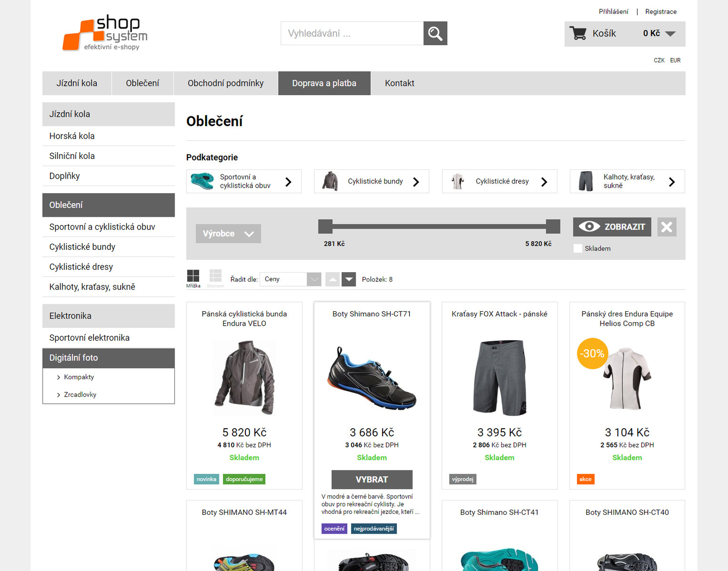The height and width of the screenshot is (571, 728).
Task: Click the -30% discount badge
Action: pos(592,353)
